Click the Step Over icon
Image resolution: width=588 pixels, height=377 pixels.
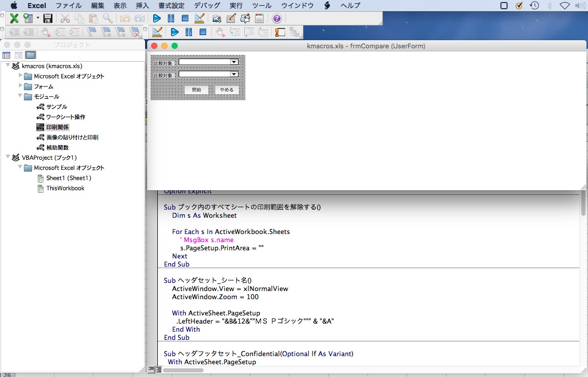[x=249, y=32]
